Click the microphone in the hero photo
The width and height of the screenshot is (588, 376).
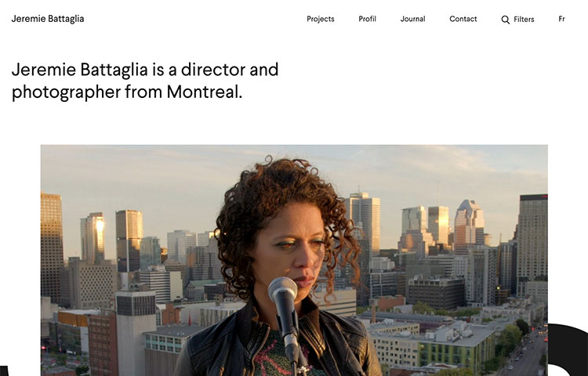286,318
